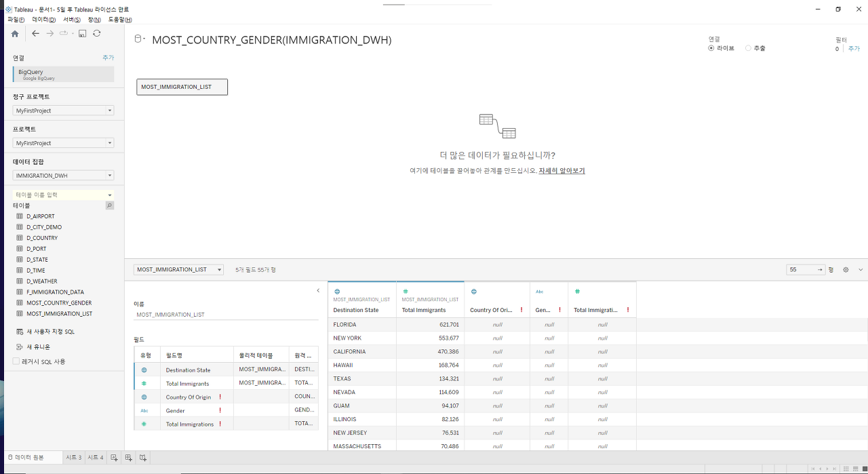This screenshot has width=868, height=474.
Task: Select the 추출 (Extract) connection radio button
Action: coord(748,48)
